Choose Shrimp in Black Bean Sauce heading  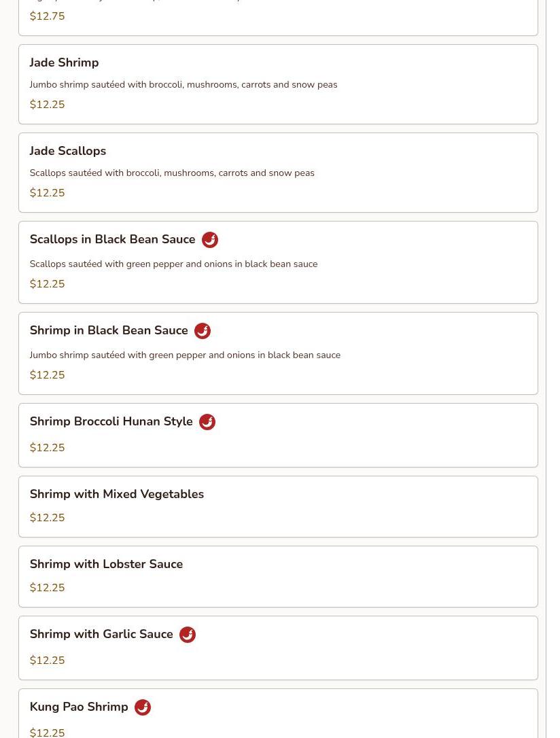[109, 330]
